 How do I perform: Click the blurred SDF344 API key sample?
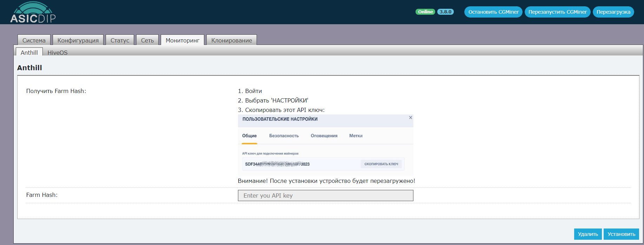(x=277, y=164)
